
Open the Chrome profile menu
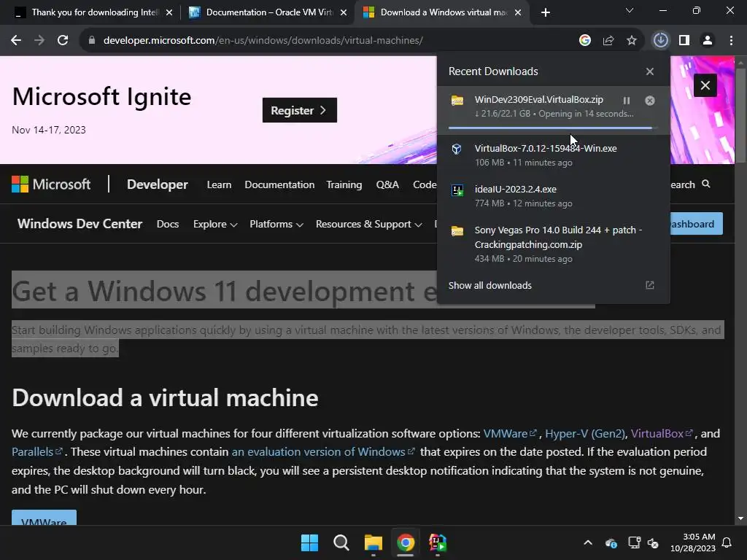point(708,41)
